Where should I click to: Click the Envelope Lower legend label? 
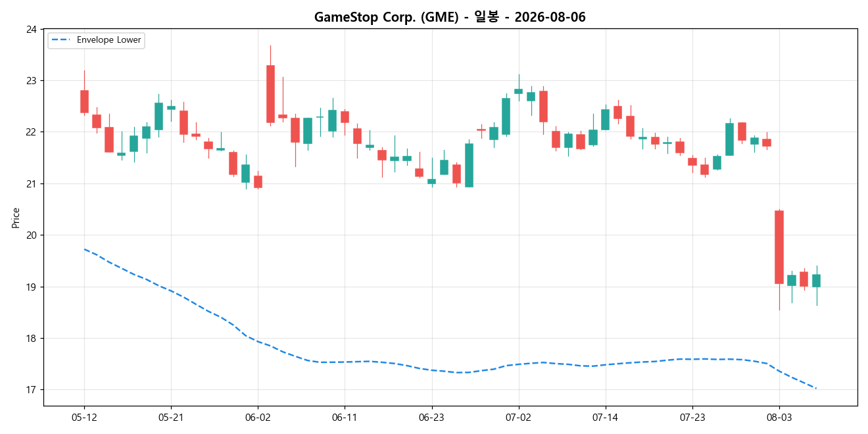(x=109, y=40)
